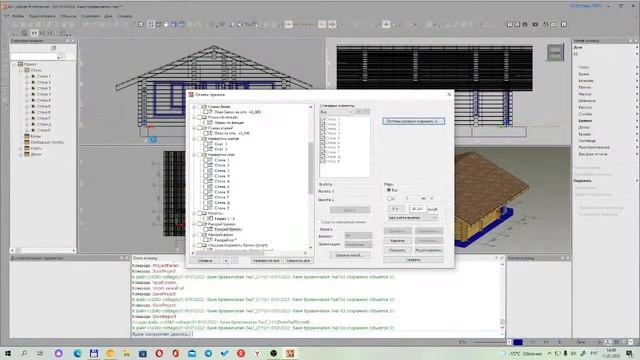Open Opera browser from the taskbar
Viewport: 640px width, 360px height.
coord(159,353)
